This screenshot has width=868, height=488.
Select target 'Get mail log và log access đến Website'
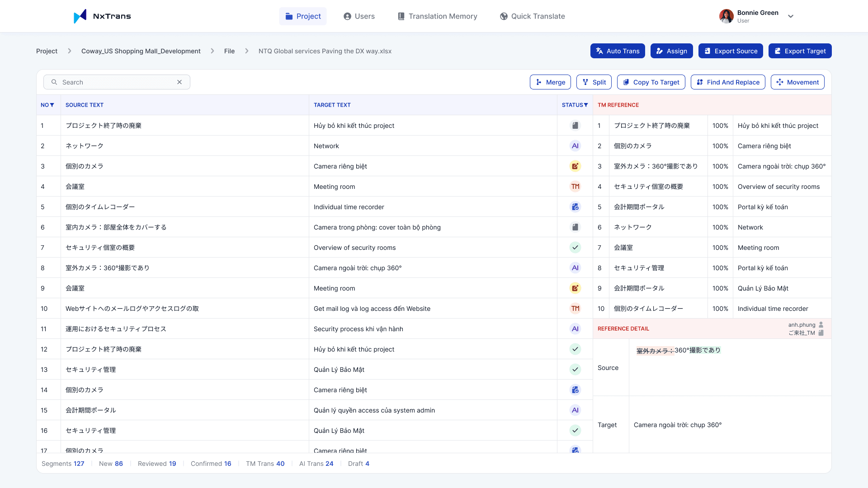coord(372,309)
